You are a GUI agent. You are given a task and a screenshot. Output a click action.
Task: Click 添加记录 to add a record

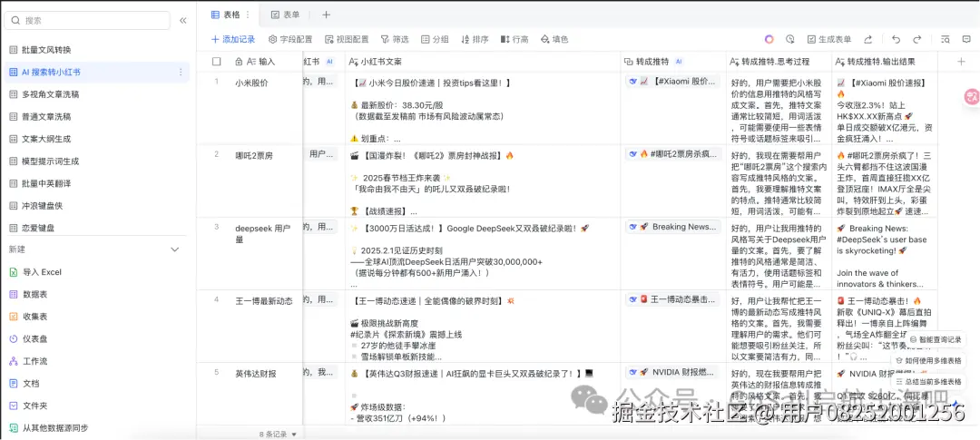tap(233, 39)
